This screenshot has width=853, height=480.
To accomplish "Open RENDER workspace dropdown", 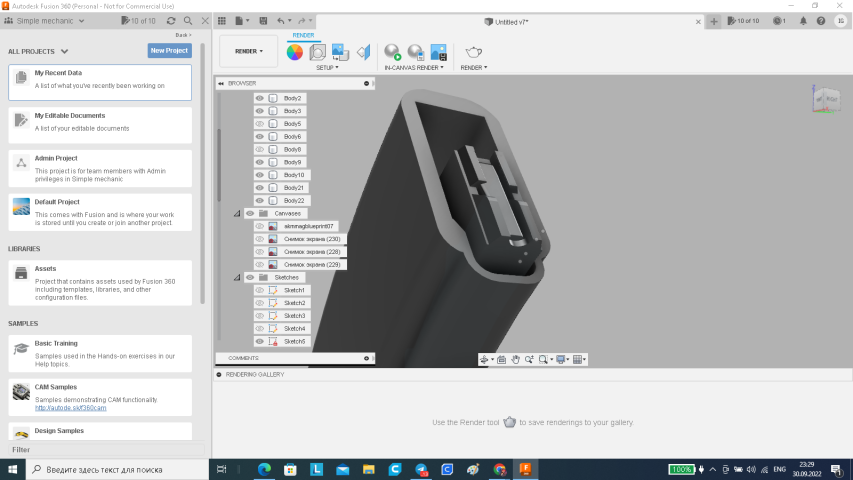I will (249, 51).
